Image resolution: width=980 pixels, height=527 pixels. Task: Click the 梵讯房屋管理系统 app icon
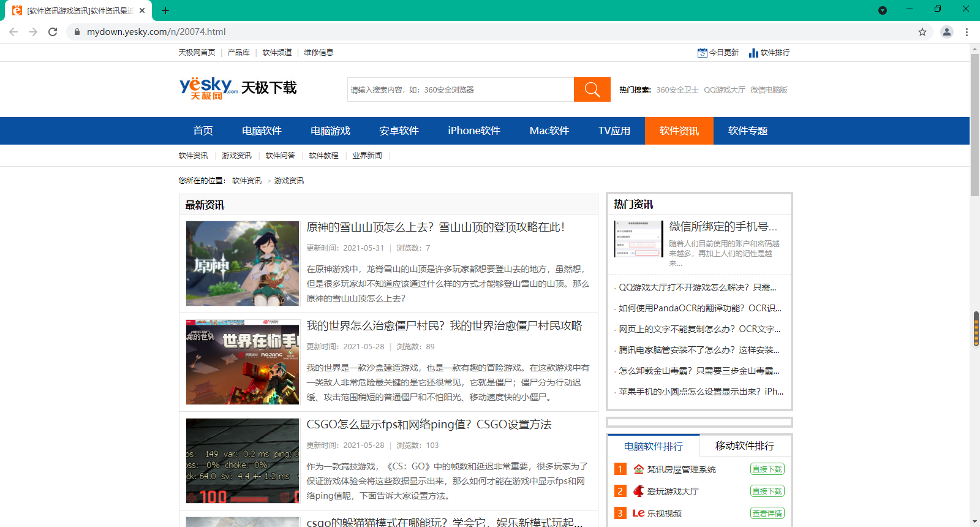(639, 469)
